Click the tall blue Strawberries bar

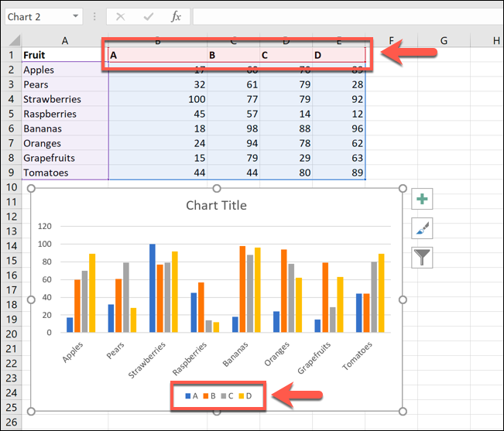153,288
